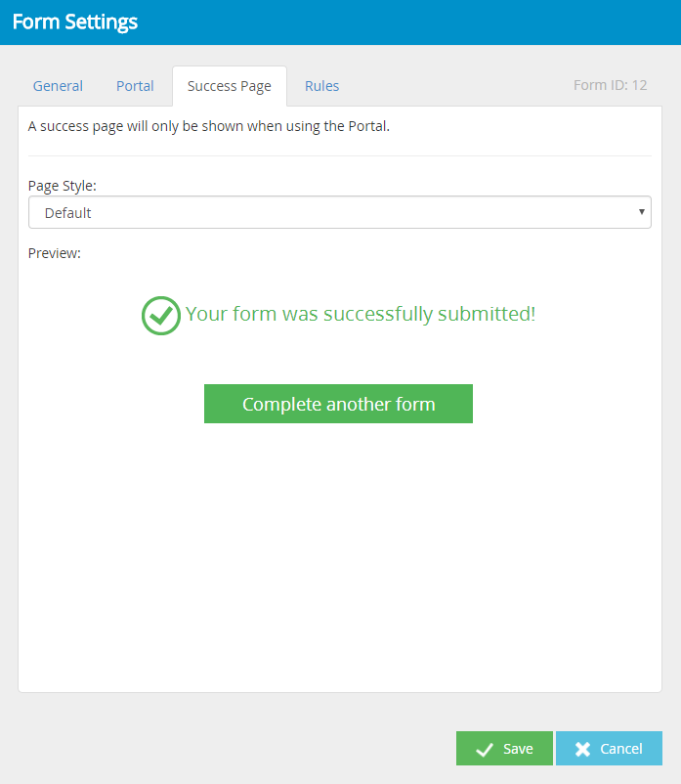The width and height of the screenshot is (681, 784).
Task: Open the Rules tab
Action: pyautogui.click(x=321, y=86)
